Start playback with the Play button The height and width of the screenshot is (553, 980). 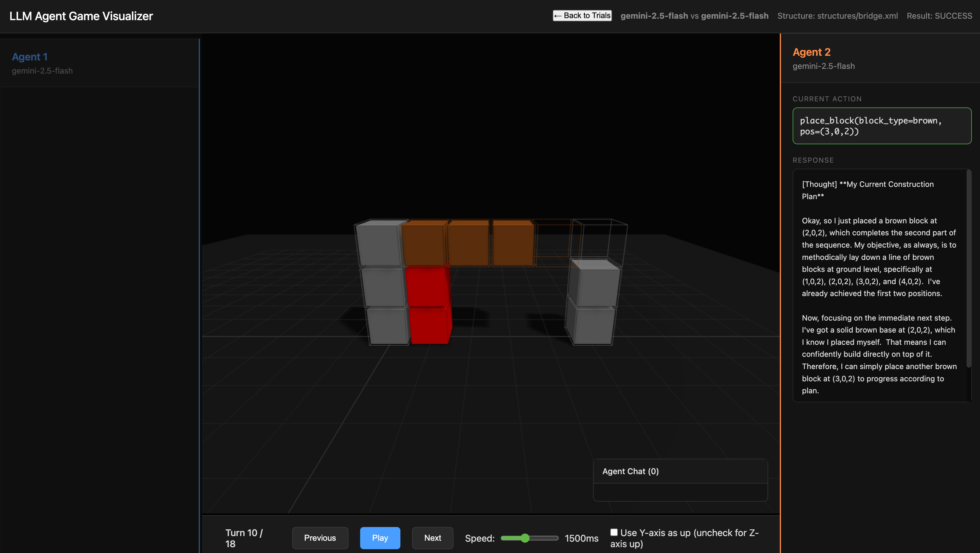point(380,538)
